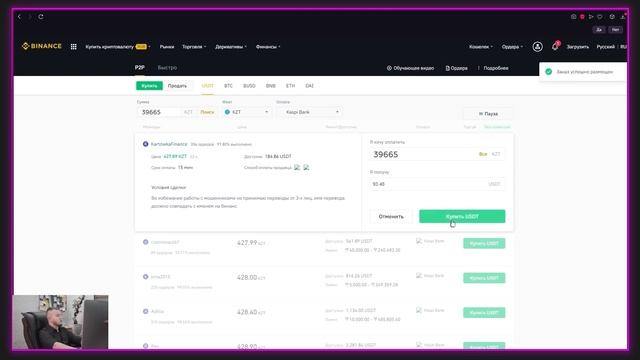Viewport: 640px width, 360px height.
Task: Open the apps grid menu icon
Action: (x=73, y=47)
